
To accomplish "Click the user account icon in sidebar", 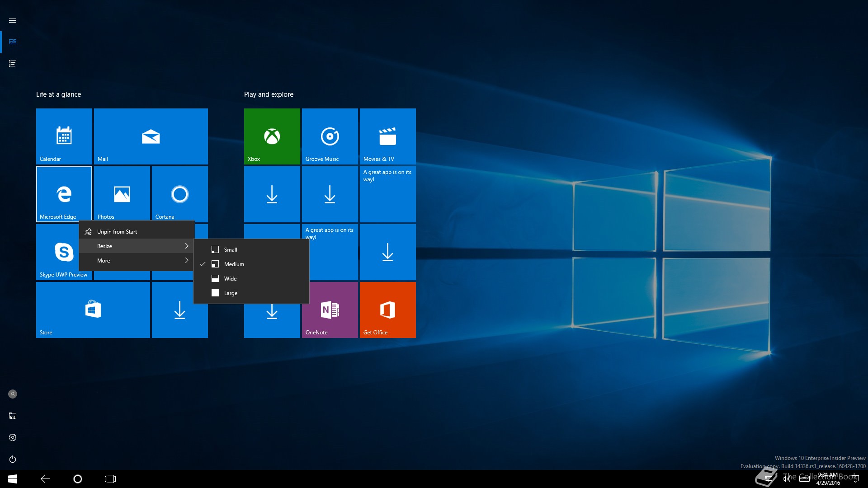I will coord(13,394).
